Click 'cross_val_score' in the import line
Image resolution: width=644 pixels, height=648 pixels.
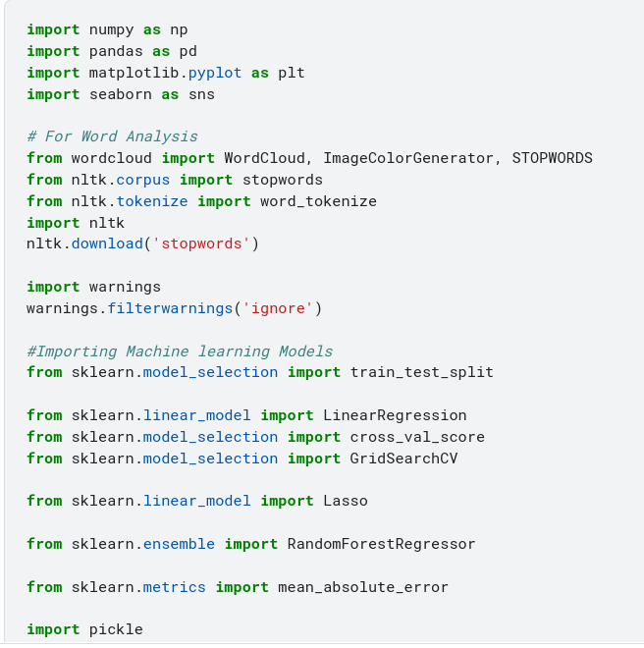click(x=417, y=437)
